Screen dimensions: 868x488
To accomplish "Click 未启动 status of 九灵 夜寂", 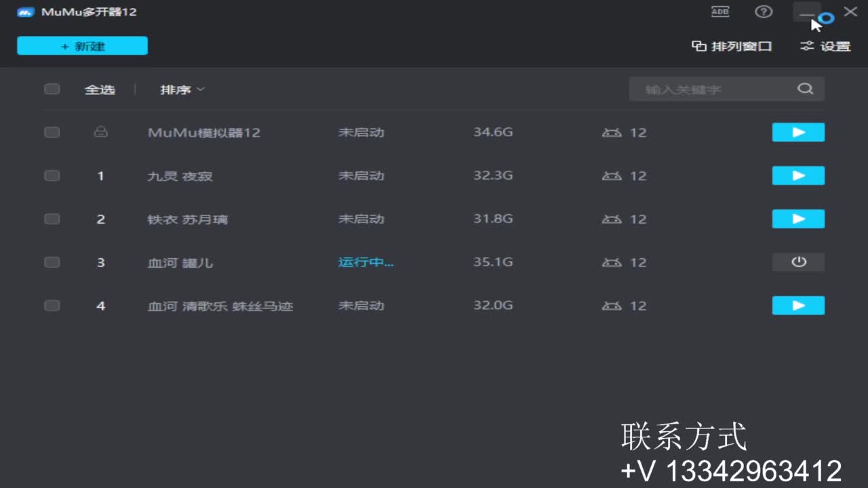I will coord(361,176).
